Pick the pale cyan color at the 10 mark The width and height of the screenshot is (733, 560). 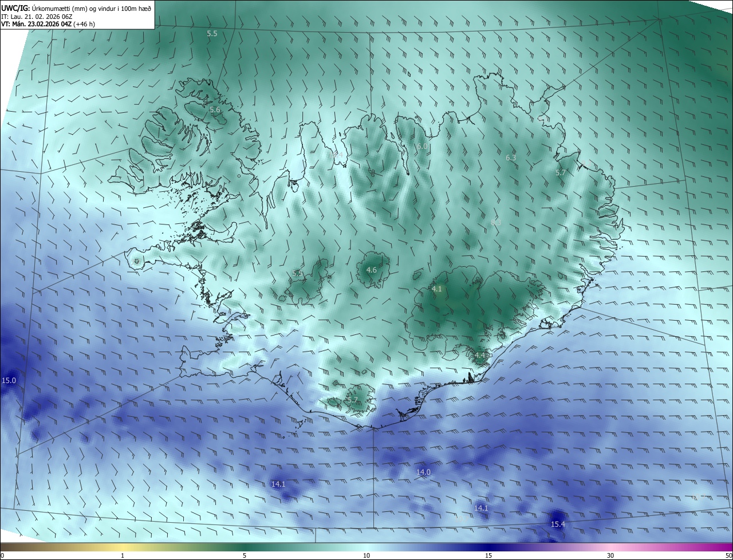(366, 547)
